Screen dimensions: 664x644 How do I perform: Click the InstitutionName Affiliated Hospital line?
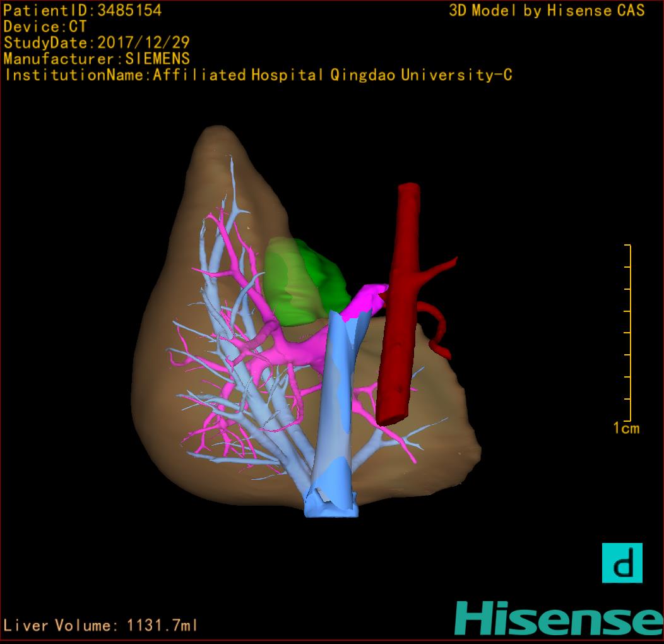(x=258, y=75)
